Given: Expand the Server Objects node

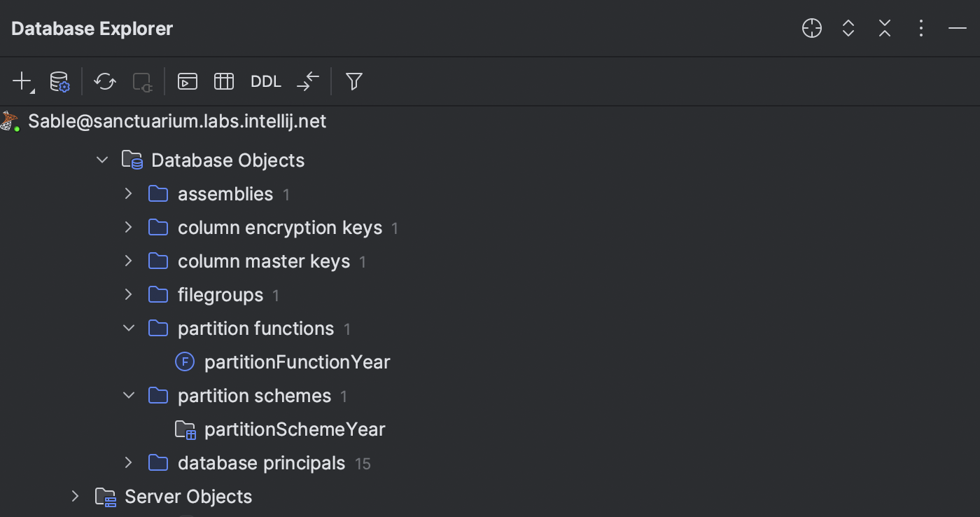Looking at the screenshot, I should [75, 496].
